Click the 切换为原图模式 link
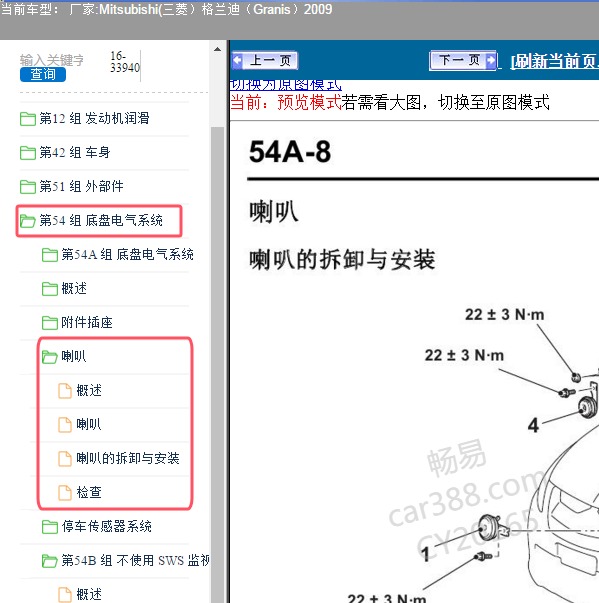This screenshot has width=599, height=603. pos(285,85)
